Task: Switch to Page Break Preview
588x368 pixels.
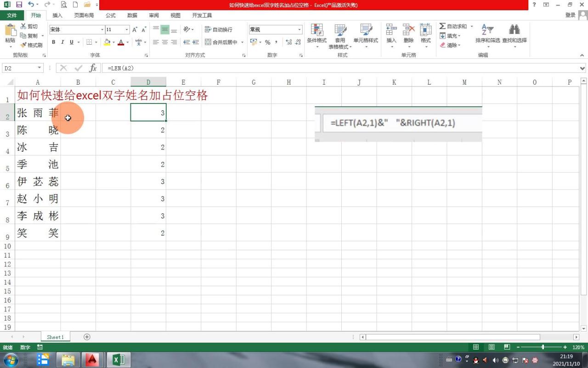Action: [507, 347]
